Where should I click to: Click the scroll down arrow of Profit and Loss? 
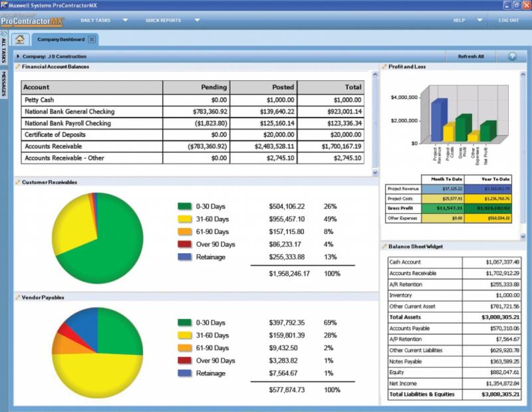(523, 237)
